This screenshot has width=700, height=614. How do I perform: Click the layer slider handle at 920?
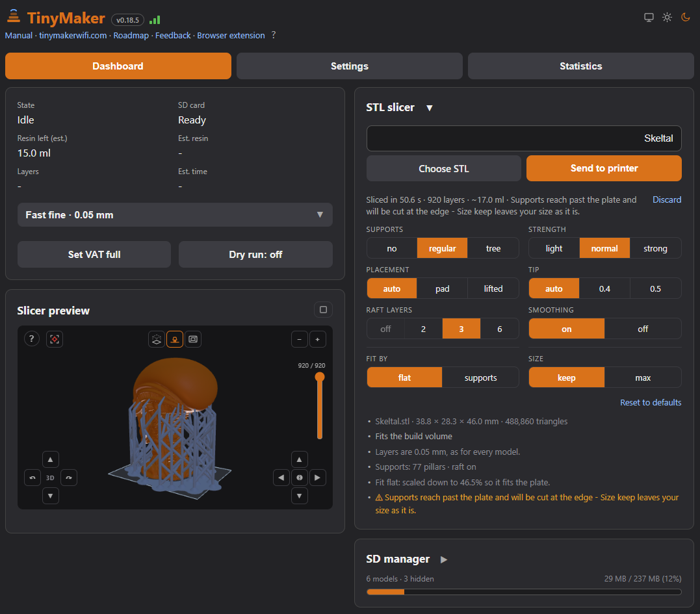tap(320, 377)
